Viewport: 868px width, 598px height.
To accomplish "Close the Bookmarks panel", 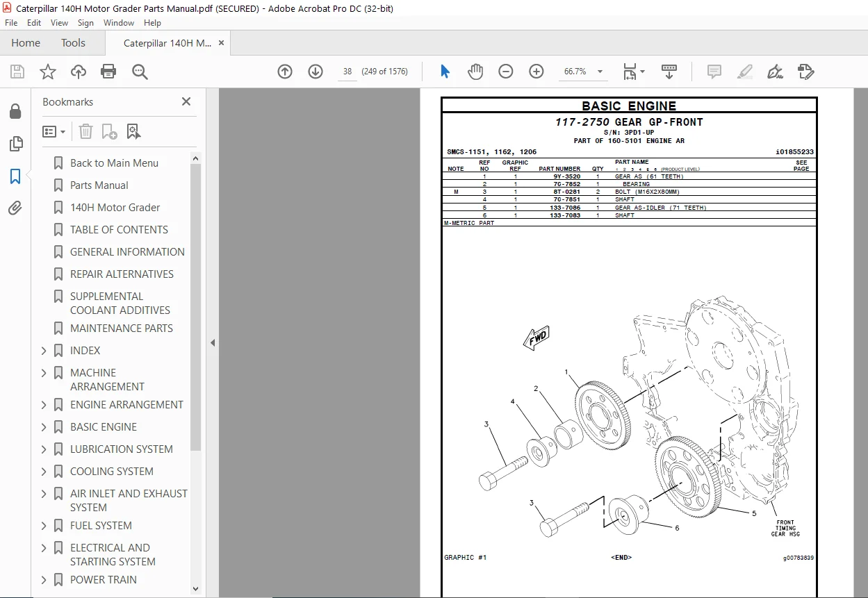I will 186,101.
